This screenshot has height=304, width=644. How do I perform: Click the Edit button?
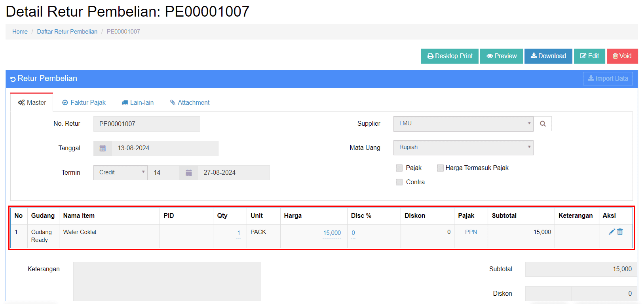pyautogui.click(x=589, y=56)
